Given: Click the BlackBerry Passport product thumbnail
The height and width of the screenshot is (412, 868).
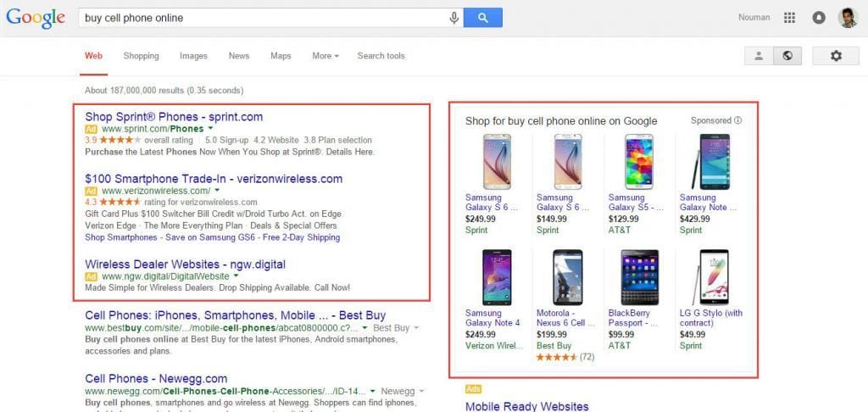Looking at the screenshot, I should [x=639, y=277].
